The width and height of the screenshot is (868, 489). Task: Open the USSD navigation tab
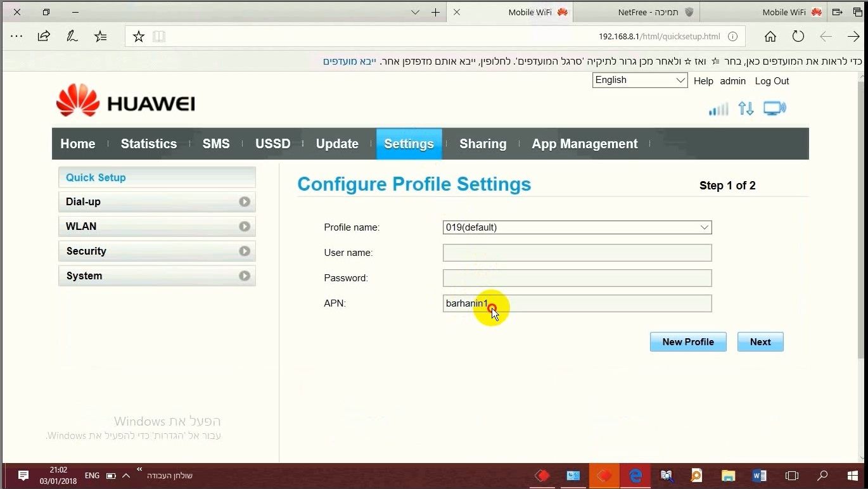[x=273, y=144]
